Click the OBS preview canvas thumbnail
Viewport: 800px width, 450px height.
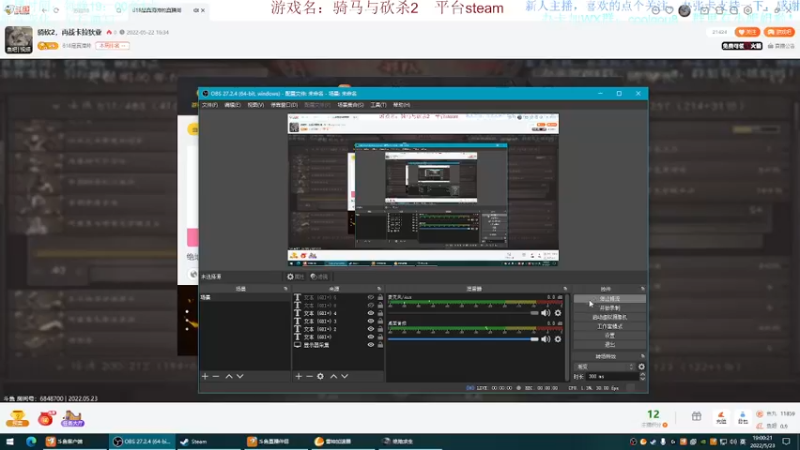coord(423,190)
